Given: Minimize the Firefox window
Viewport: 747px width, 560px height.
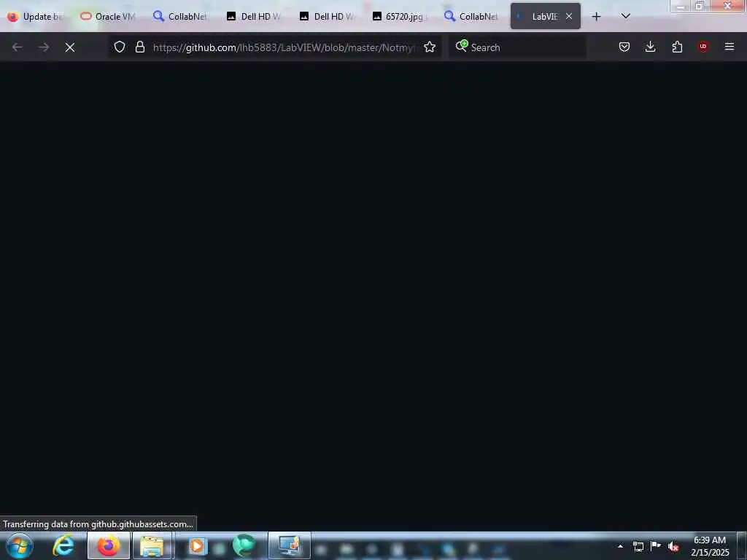Looking at the screenshot, I should pos(681,6).
